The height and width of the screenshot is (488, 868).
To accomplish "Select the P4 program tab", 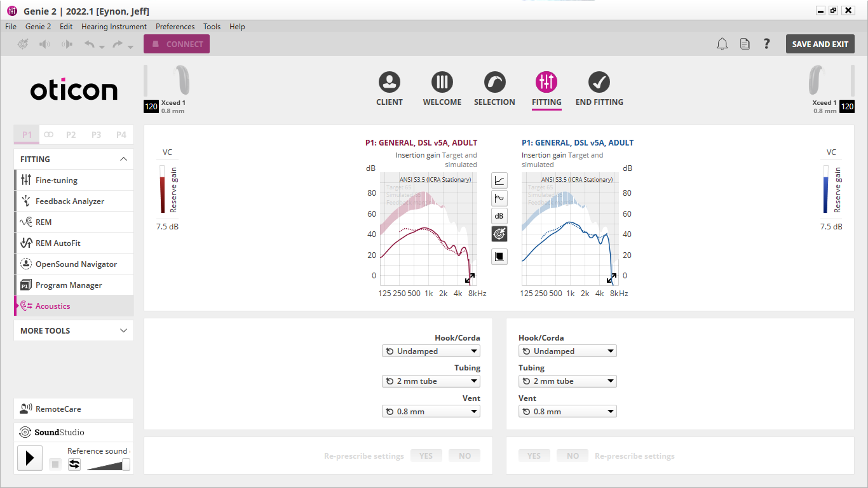I will [x=121, y=135].
